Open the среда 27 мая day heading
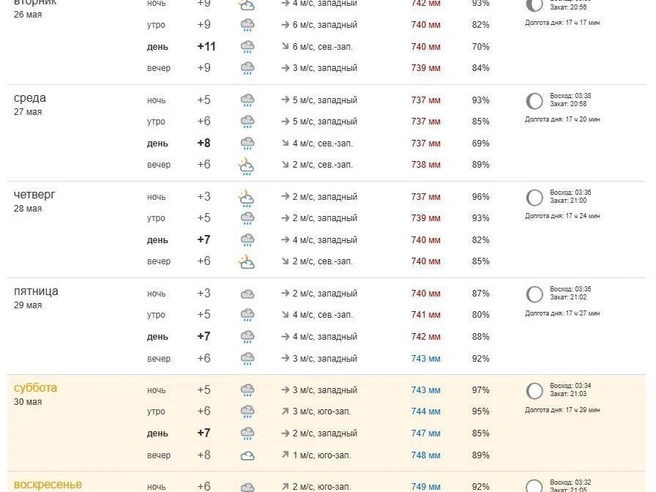 click(x=30, y=104)
